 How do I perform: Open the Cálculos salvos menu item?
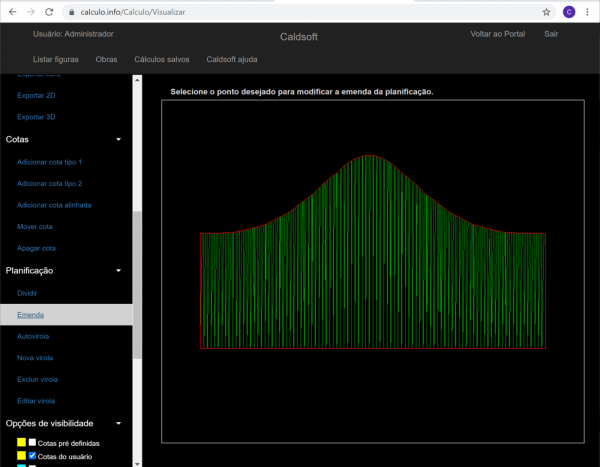[161, 59]
